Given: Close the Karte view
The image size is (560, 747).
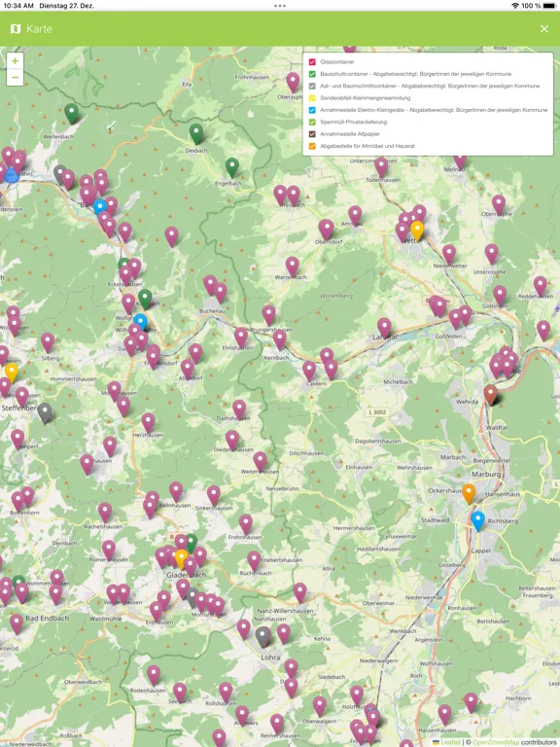Looking at the screenshot, I should tap(544, 28).
